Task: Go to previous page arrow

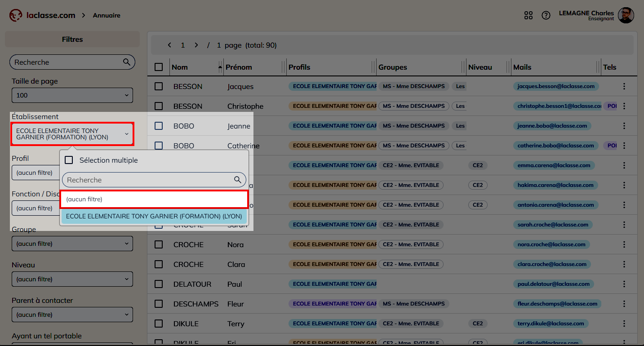Action: click(169, 45)
